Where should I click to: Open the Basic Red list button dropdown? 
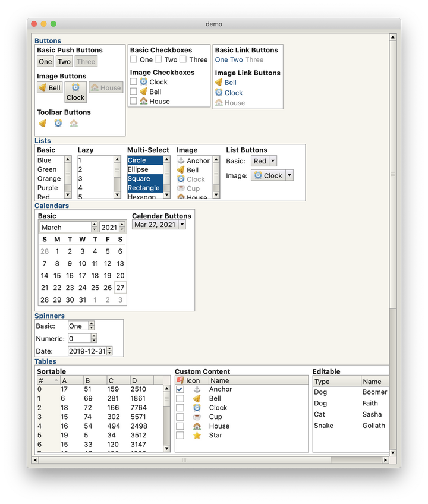(273, 161)
